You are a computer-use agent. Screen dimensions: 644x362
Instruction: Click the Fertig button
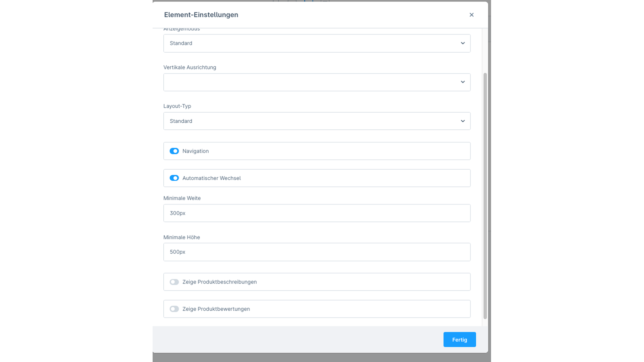tap(460, 340)
